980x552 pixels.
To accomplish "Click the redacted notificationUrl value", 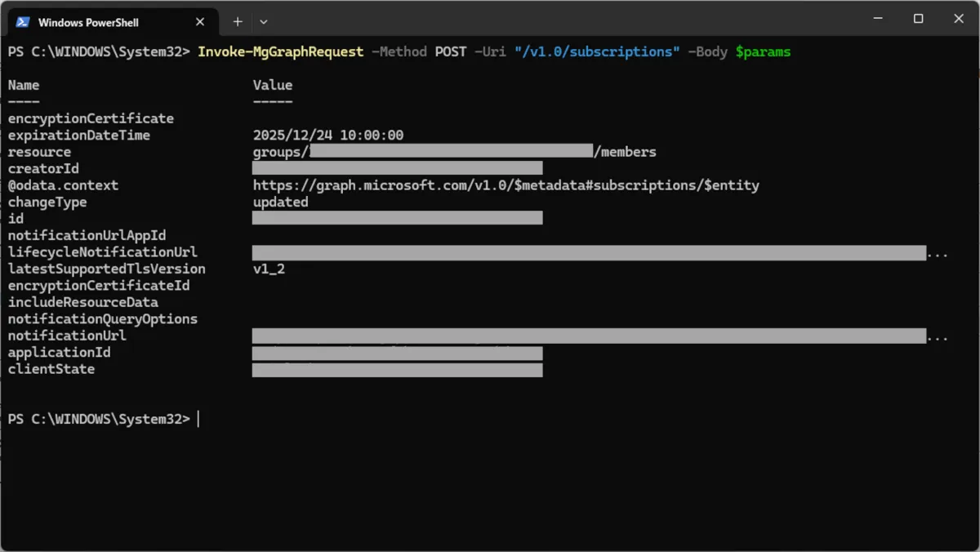I will 588,336.
